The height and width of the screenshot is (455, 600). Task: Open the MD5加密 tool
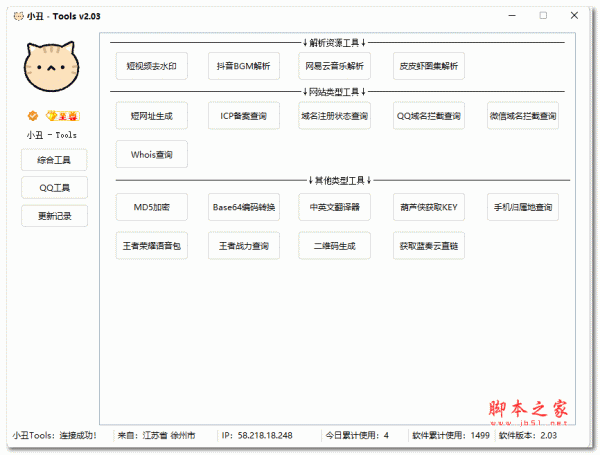tap(152, 207)
